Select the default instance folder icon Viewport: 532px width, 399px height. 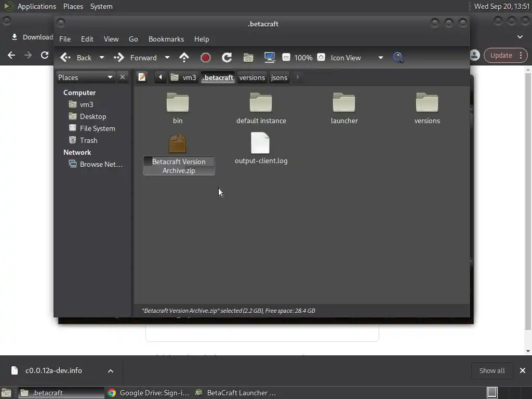coord(261,102)
